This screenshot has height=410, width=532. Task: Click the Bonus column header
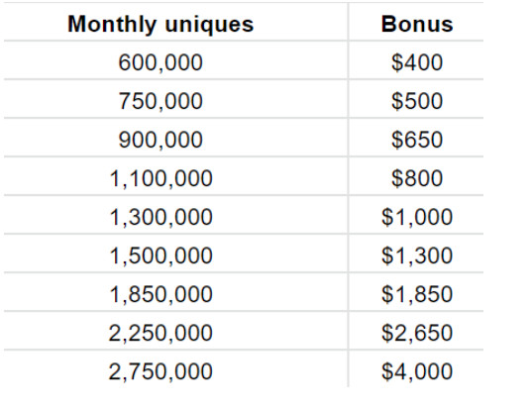pyautogui.click(x=417, y=25)
